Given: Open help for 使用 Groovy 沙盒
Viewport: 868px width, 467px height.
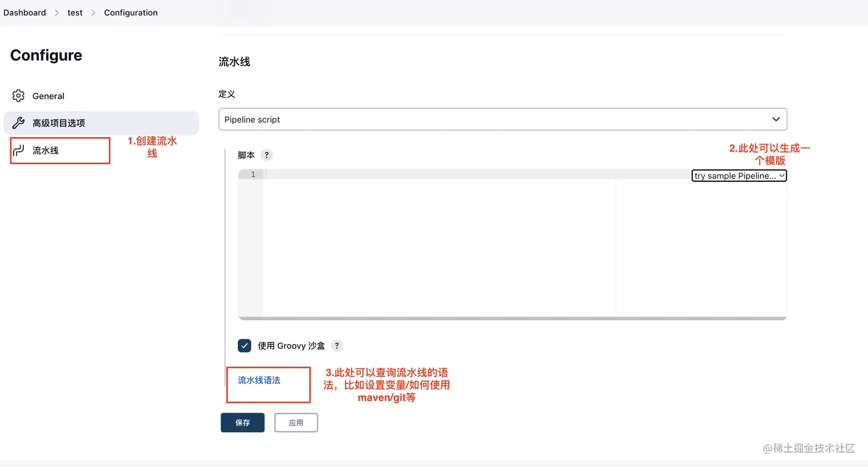Looking at the screenshot, I should [336, 345].
